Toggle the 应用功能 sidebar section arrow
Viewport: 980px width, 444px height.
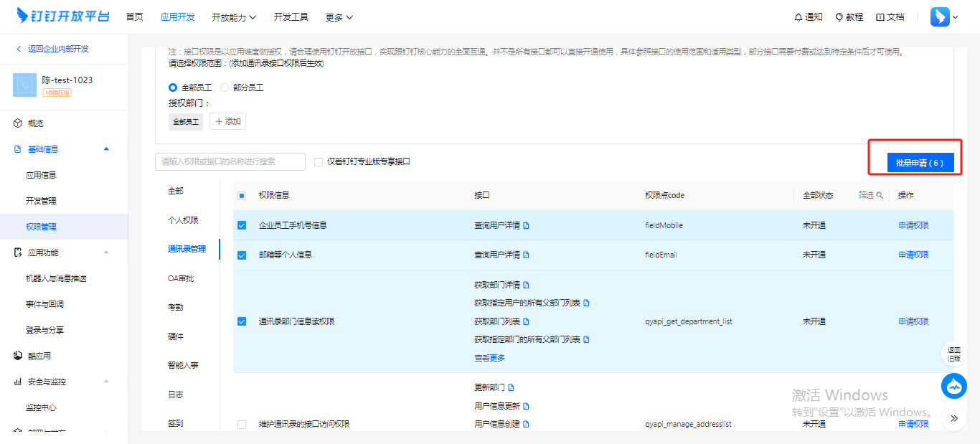(x=107, y=252)
